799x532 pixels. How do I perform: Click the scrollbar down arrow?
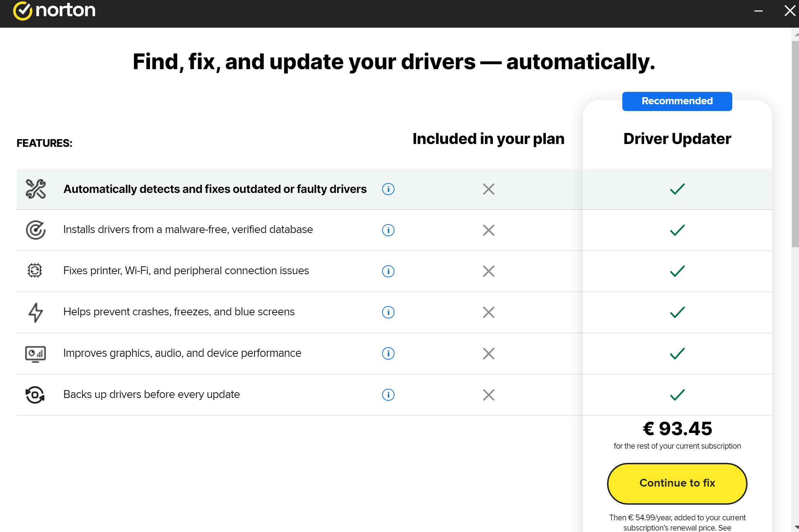pyautogui.click(x=796, y=527)
